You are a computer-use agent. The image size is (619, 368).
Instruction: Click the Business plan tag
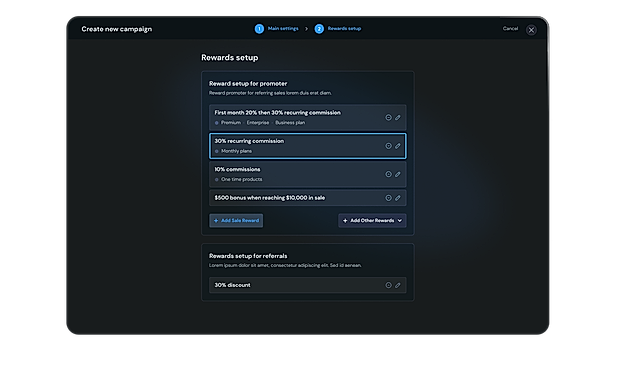tap(290, 122)
